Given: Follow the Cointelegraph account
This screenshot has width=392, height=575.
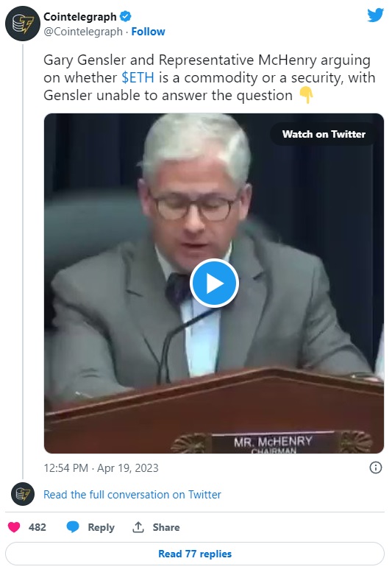Looking at the screenshot, I should tap(148, 32).
